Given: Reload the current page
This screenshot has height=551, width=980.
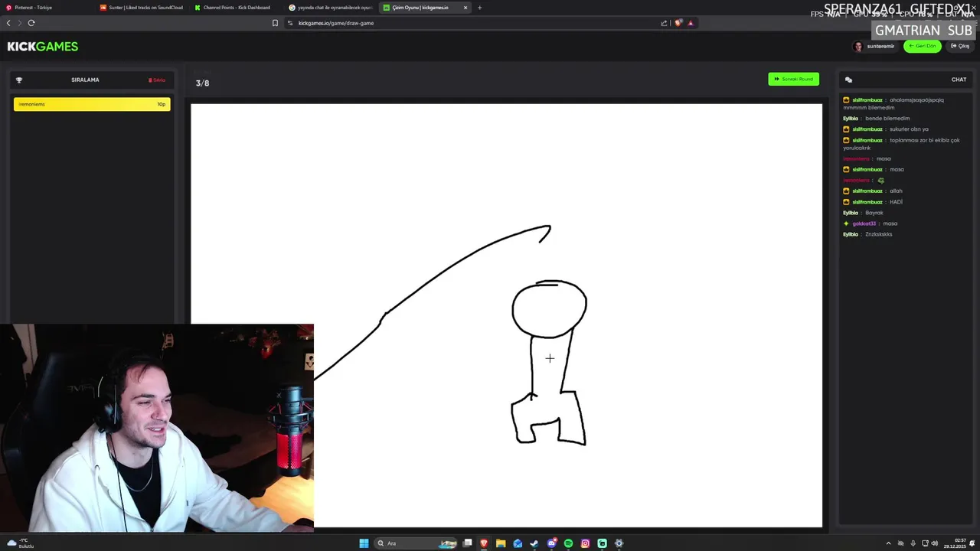Looking at the screenshot, I should point(31,23).
